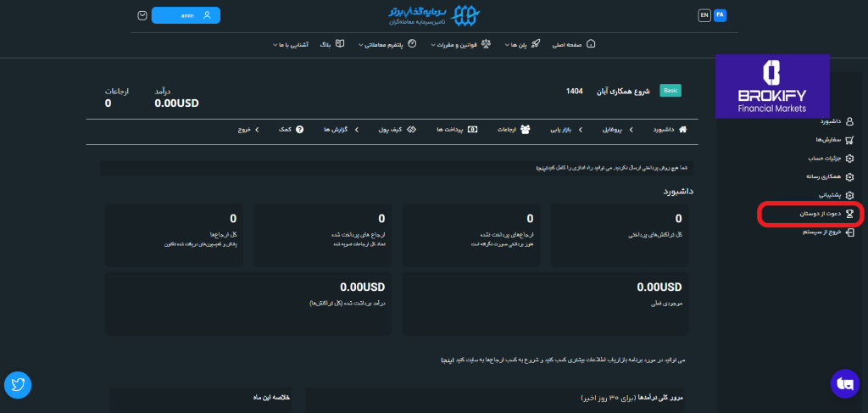Screen dimensions: 868x413
Task: Click the پشتیبانی label in the sidebar
Action: (x=830, y=195)
